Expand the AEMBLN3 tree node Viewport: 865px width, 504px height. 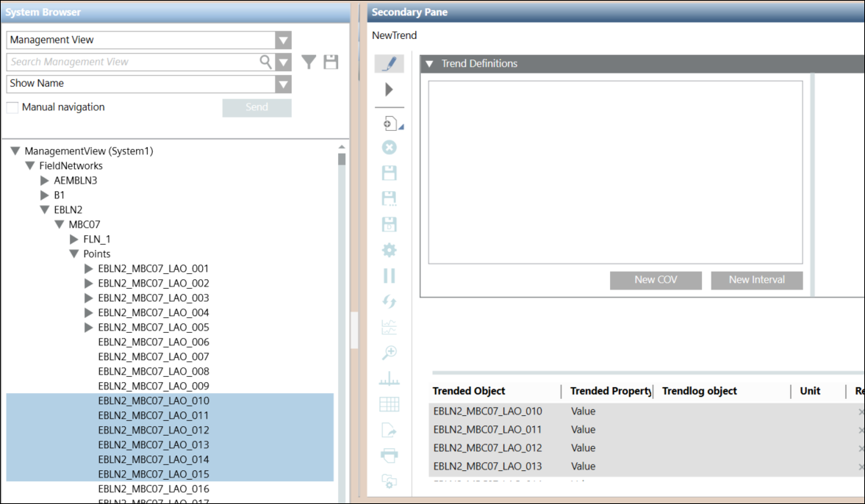click(45, 181)
